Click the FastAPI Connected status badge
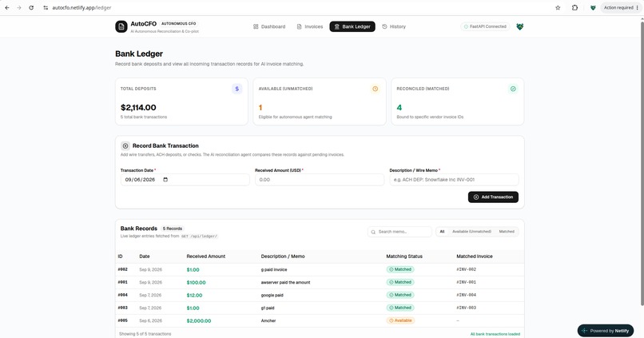644x338 pixels. (x=485, y=26)
